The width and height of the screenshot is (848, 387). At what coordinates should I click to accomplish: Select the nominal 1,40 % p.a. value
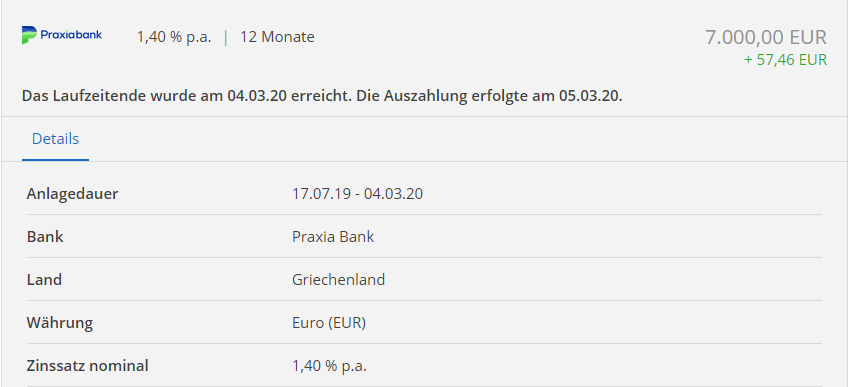(329, 366)
